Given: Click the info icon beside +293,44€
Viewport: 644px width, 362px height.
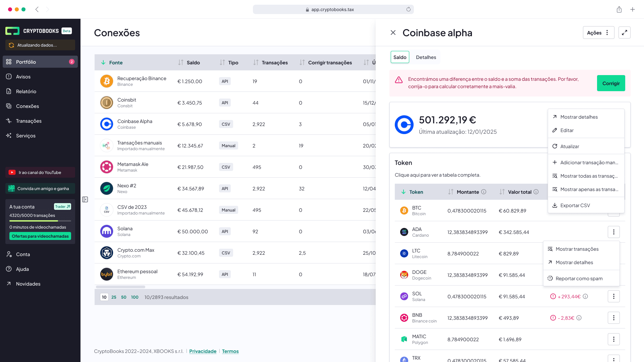Looking at the screenshot, I should coord(585,296).
